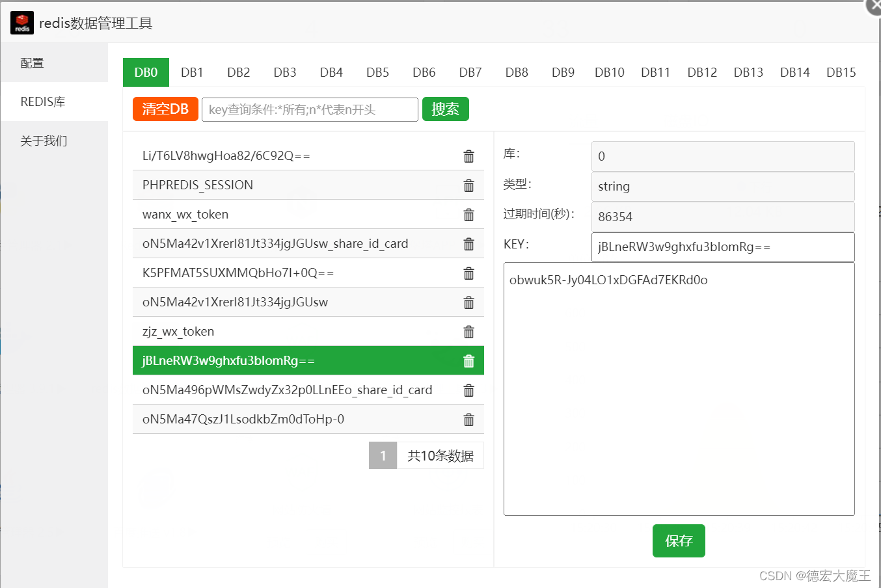Click the 库 field showing 0
Image resolution: width=881 pixels, height=588 pixels.
723,156
